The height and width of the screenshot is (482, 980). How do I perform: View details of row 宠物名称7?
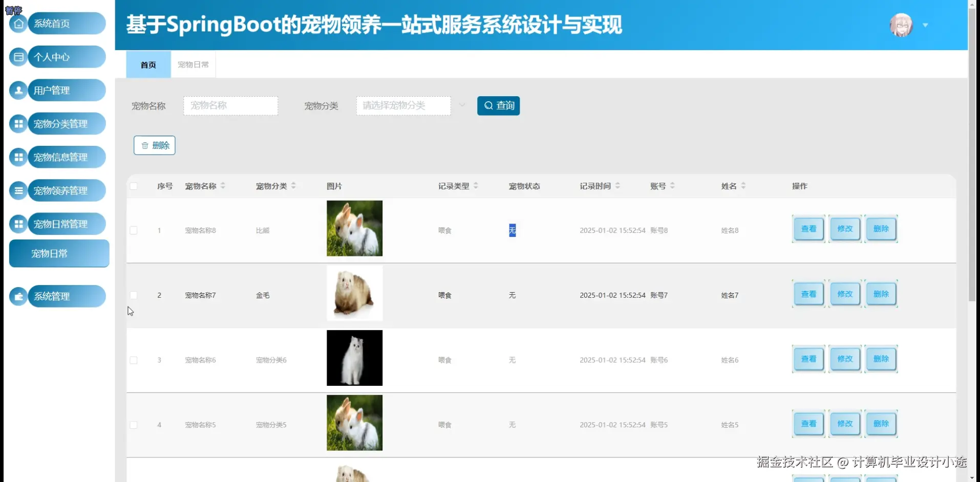point(808,294)
